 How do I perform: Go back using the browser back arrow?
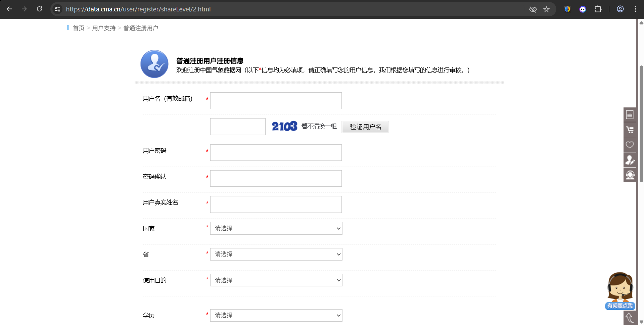click(x=9, y=9)
